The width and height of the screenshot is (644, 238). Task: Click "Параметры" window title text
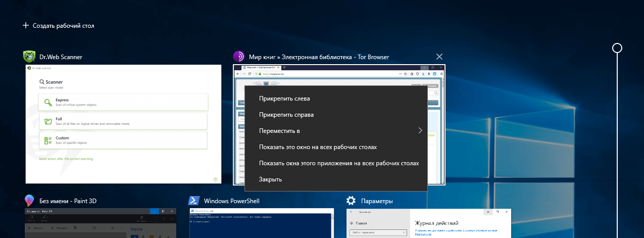tap(377, 201)
